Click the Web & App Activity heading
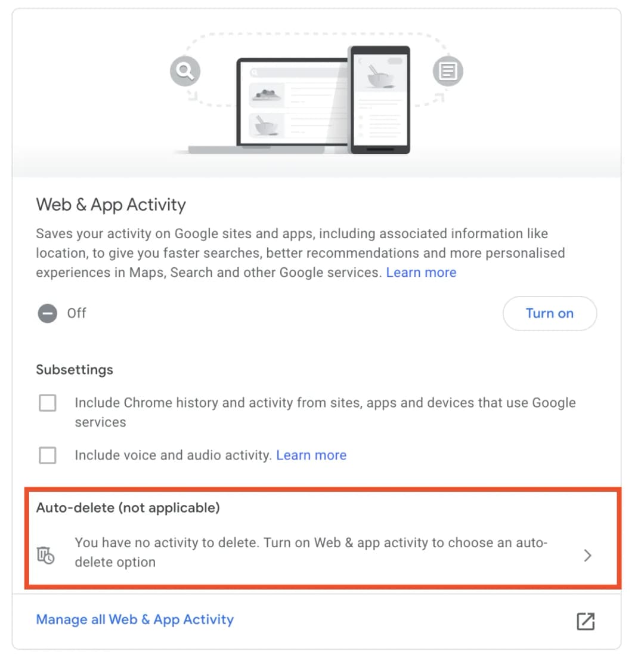This screenshot has width=644, height=660. [111, 205]
